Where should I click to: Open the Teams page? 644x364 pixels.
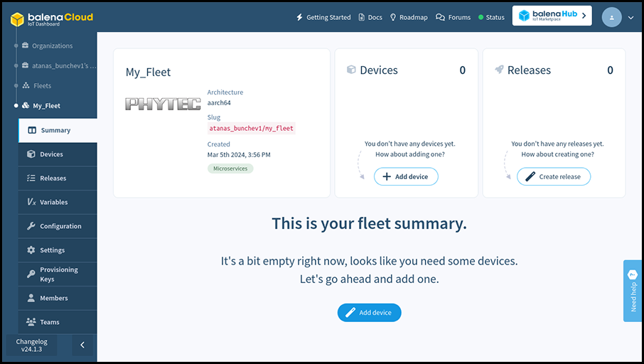pyautogui.click(x=58, y=322)
